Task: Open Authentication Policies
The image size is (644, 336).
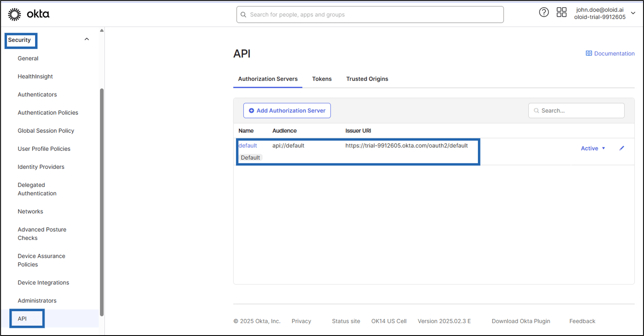Action: click(48, 113)
